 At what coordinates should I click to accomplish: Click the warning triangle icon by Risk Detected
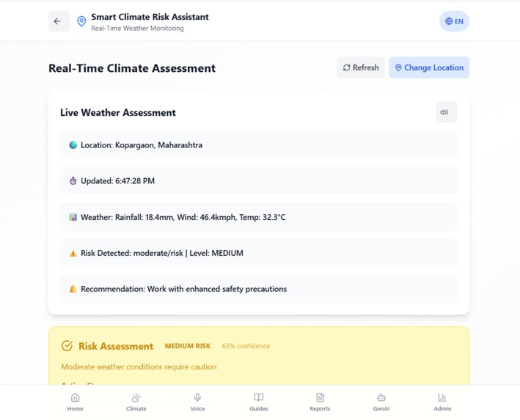coord(73,254)
